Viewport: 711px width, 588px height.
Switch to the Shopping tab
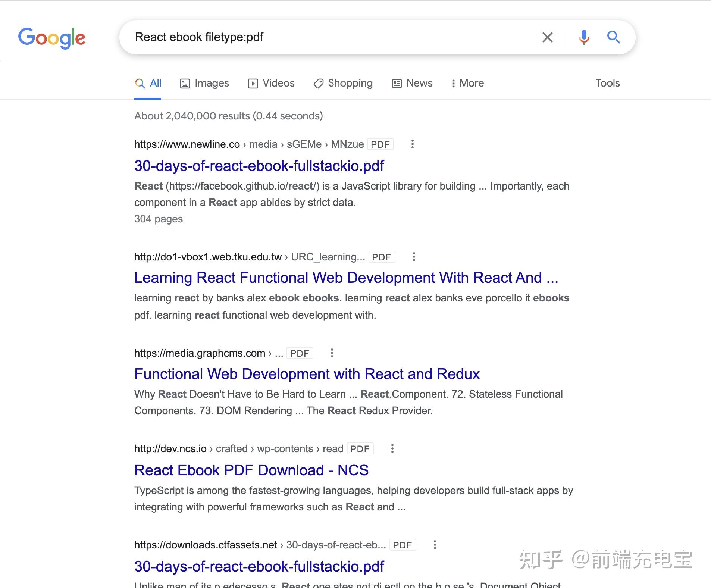(343, 83)
